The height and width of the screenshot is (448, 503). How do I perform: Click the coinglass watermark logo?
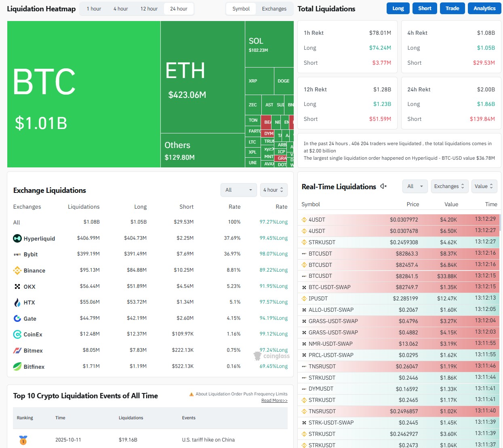257,356
